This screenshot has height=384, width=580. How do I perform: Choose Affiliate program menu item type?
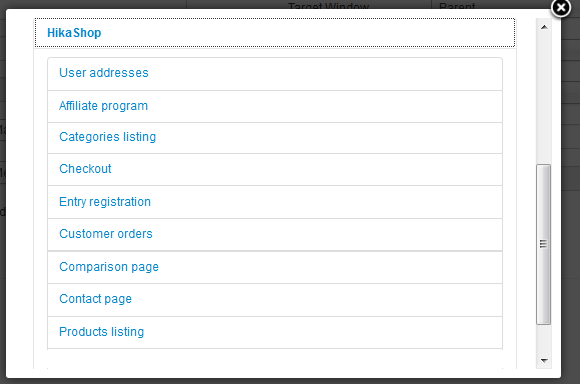coord(103,106)
